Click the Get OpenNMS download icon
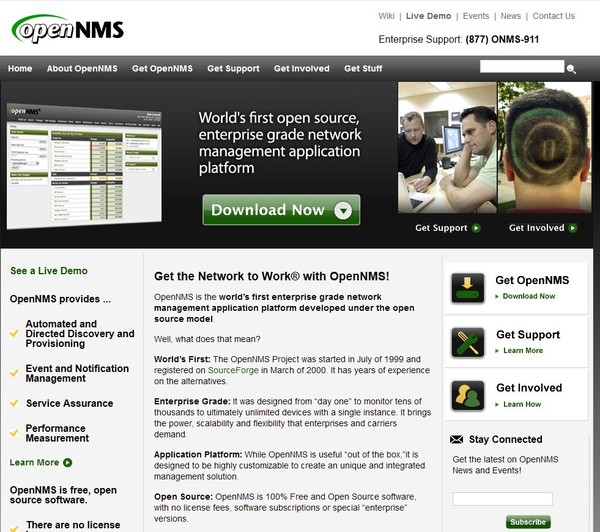 (x=468, y=288)
